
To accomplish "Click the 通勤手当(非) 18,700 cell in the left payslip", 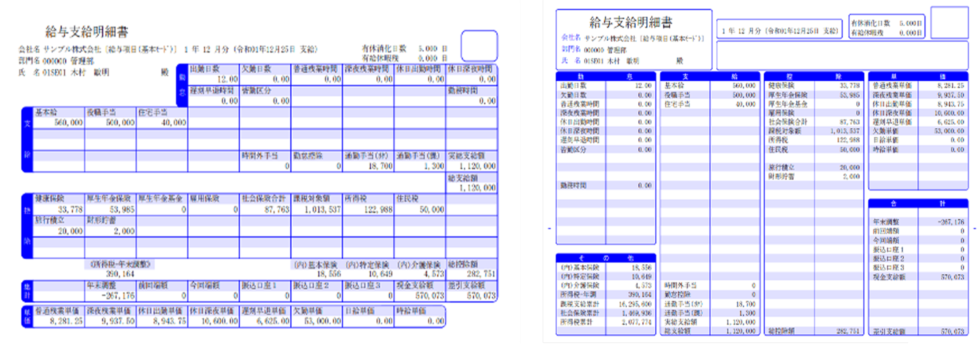I will coord(368,161).
